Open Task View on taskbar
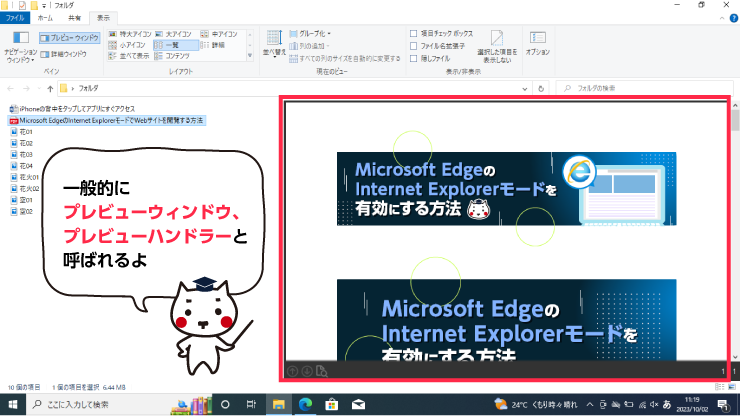The image size is (740, 416). click(x=252, y=404)
